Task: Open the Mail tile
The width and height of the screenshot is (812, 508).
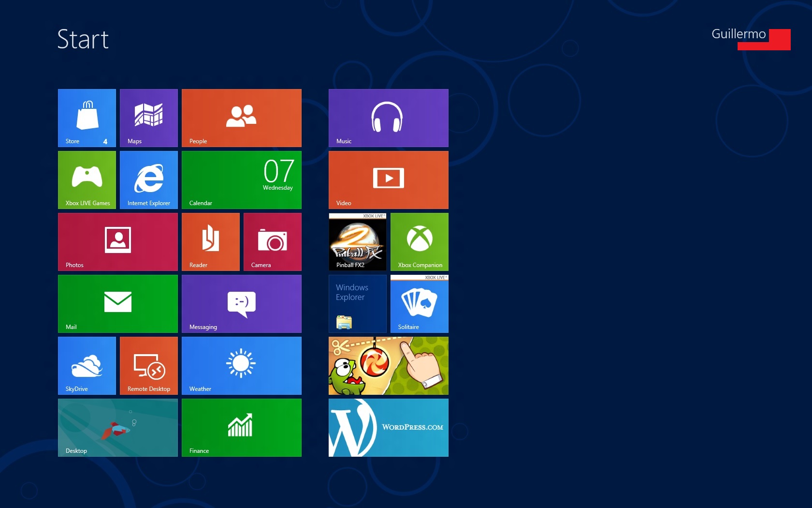Action: [x=118, y=304]
